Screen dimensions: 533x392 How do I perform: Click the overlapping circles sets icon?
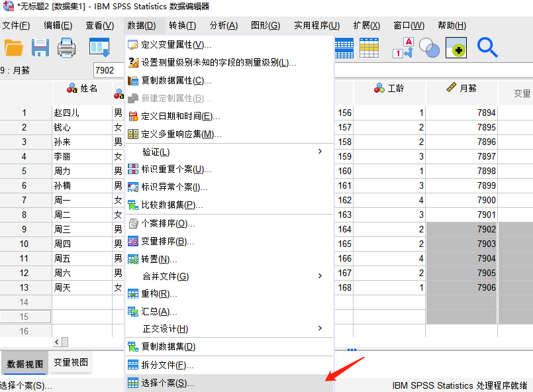point(429,48)
